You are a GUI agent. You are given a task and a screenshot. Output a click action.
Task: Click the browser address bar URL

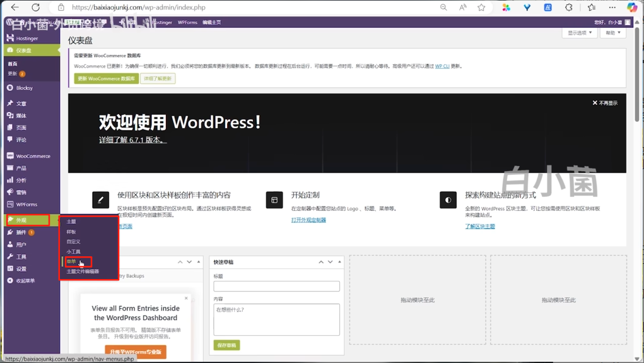coord(139,8)
